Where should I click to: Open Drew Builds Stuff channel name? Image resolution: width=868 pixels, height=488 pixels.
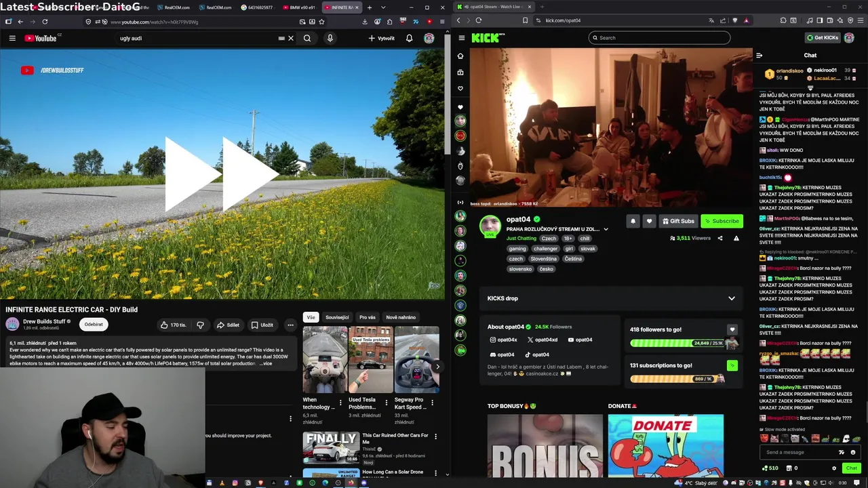pos(44,321)
